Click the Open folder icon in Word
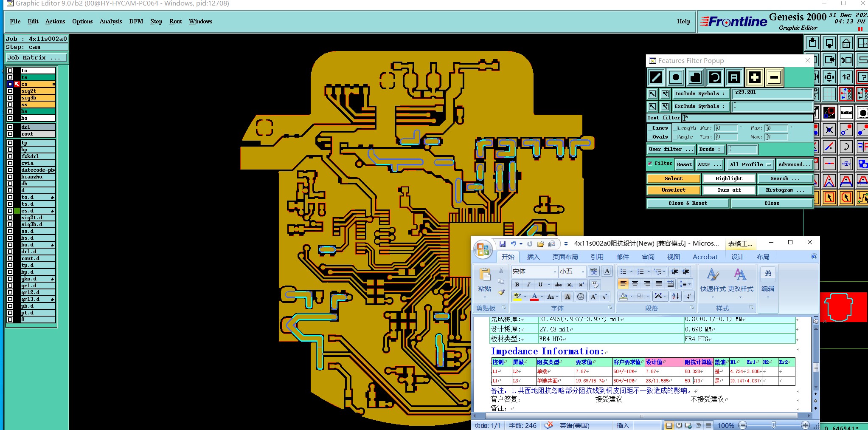 click(x=541, y=244)
